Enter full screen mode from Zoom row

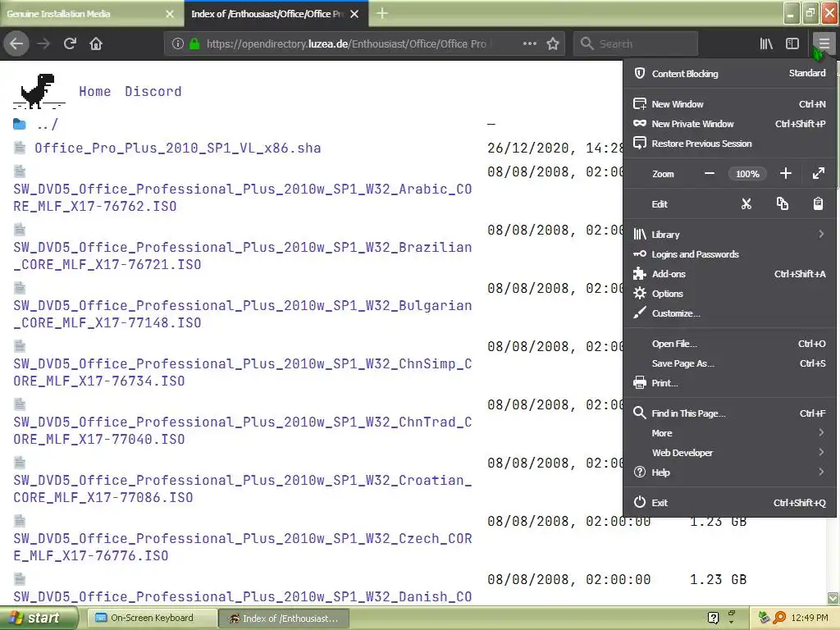[x=819, y=174]
